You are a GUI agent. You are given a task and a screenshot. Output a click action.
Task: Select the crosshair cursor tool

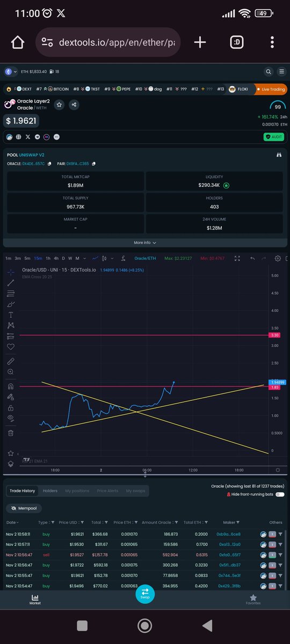click(11, 272)
